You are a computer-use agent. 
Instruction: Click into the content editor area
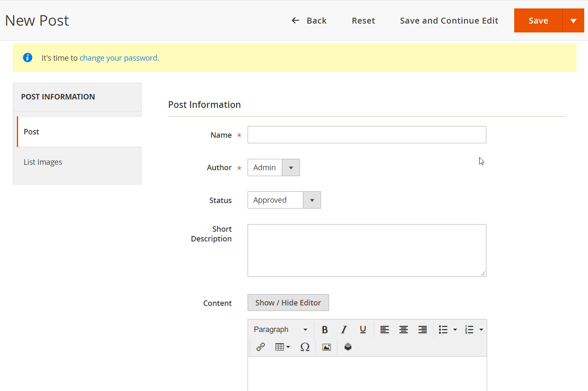point(367,374)
